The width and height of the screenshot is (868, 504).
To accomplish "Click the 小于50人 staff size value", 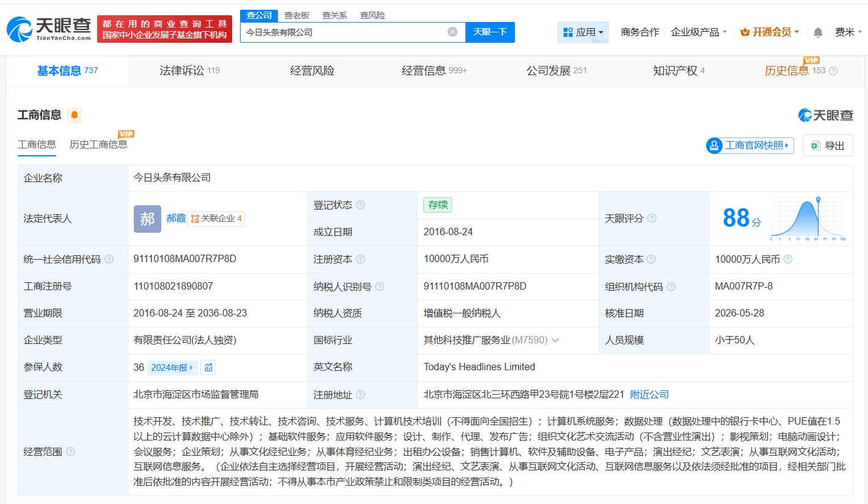I will pyautogui.click(x=735, y=340).
